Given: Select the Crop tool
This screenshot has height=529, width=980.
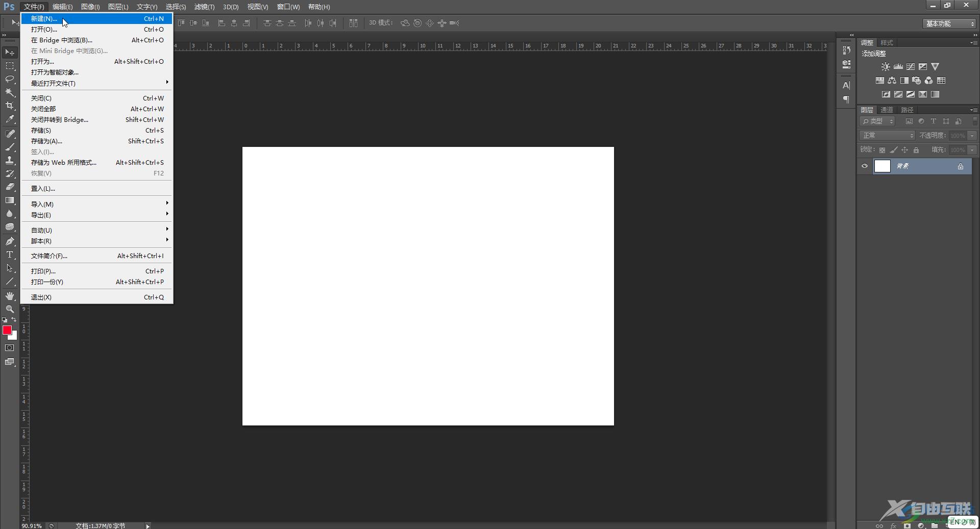Looking at the screenshot, I should (x=10, y=106).
